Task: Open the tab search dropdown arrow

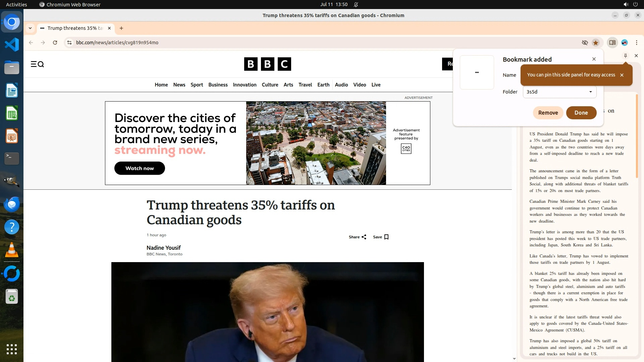Action: pos(30,28)
